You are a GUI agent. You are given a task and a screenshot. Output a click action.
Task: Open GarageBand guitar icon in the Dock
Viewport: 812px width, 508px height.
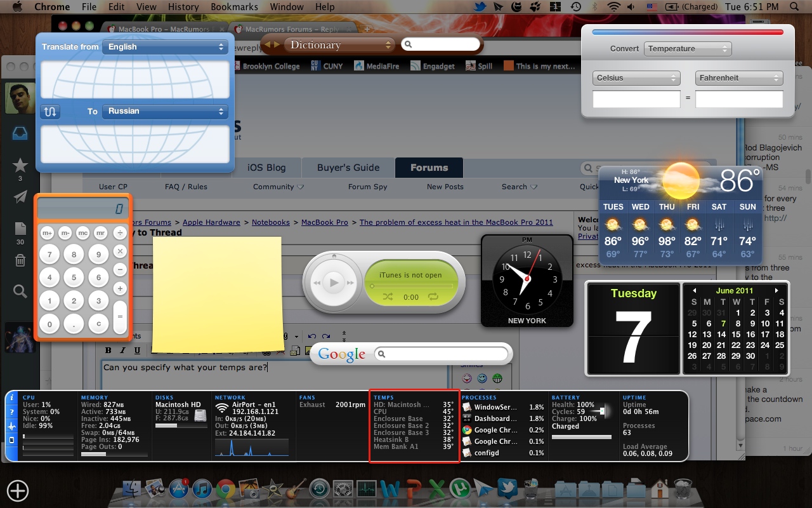(296, 489)
